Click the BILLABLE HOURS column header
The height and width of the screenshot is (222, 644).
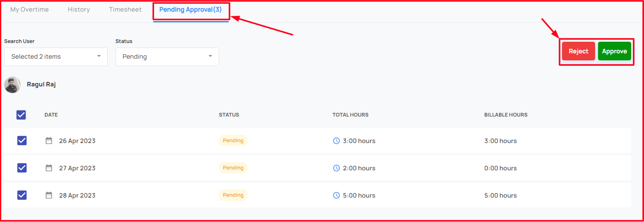coord(506,115)
